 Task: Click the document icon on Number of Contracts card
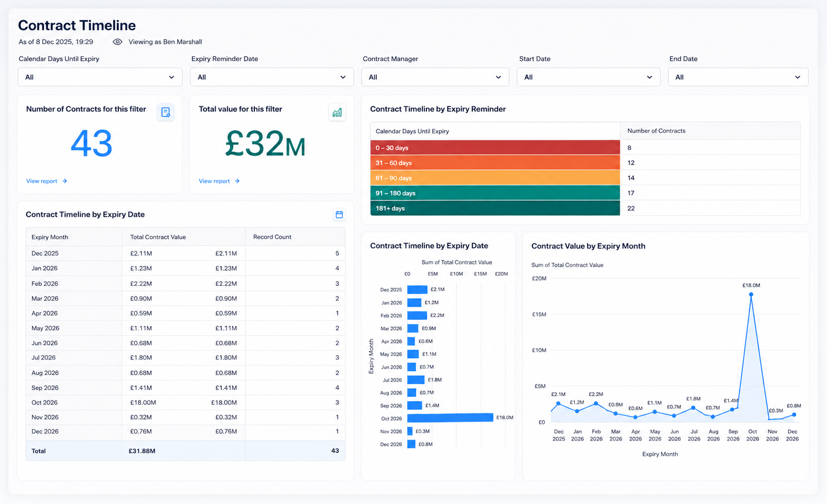point(165,112)
